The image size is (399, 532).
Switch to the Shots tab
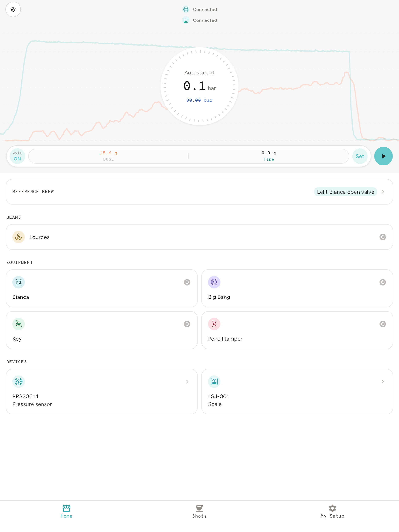199,511
